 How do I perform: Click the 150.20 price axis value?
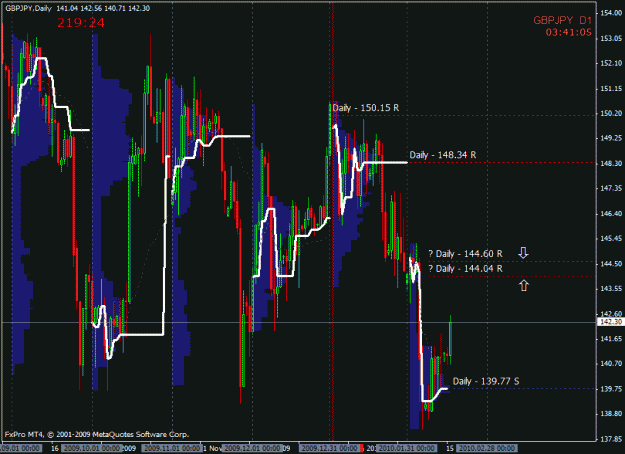(611, 114)
